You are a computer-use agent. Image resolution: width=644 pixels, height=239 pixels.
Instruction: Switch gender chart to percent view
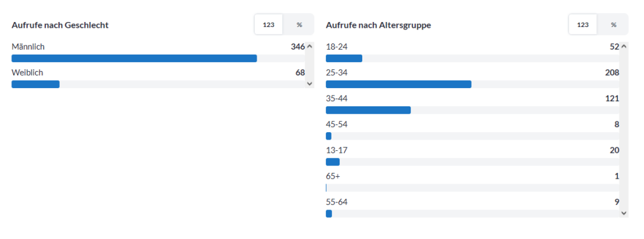click(x=299, y=25)
